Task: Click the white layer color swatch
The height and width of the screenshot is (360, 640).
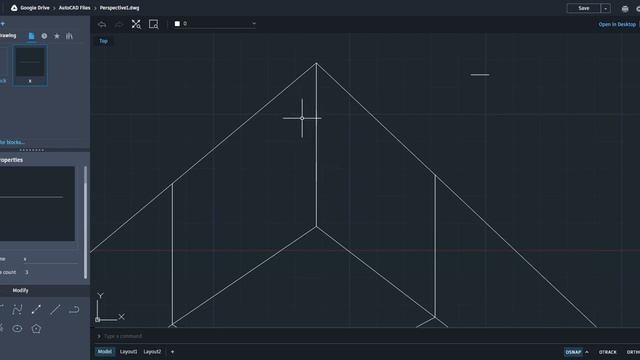Action: (x=177, y=24)
